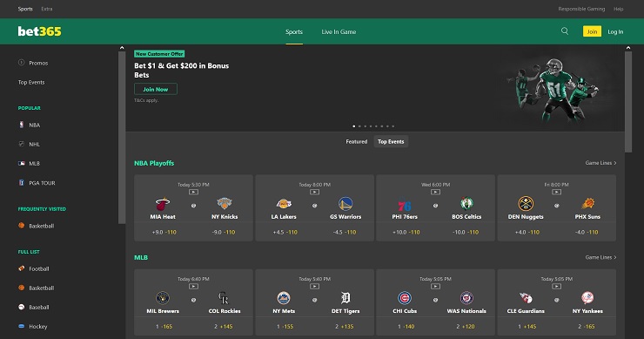Viewport: 644px width, 339px height.
Task: Open live stream icon for Lakers vs Warriors
Action: [315, 192]
